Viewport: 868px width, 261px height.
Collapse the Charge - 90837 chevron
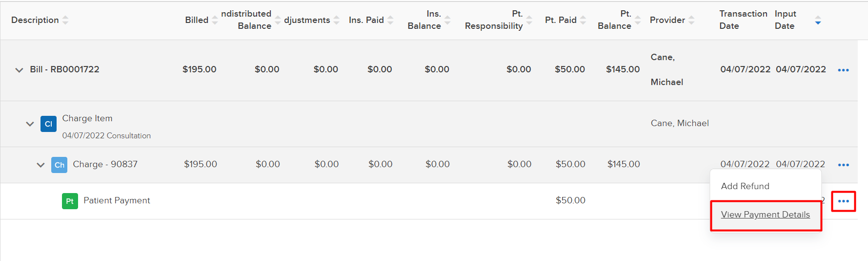(40, 165)
